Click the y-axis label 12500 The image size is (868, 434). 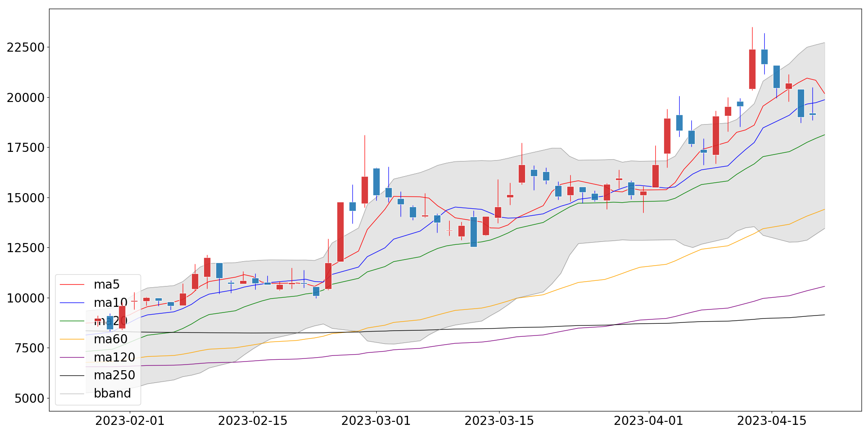(26, 248)
